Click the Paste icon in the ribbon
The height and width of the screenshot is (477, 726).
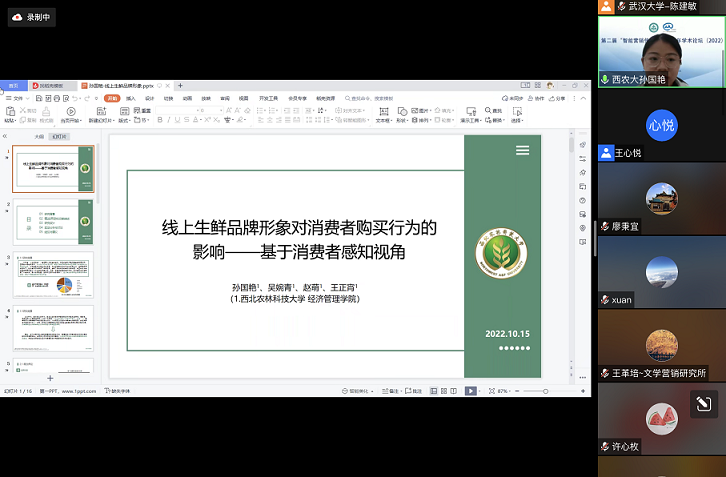(x=10, y=110)
